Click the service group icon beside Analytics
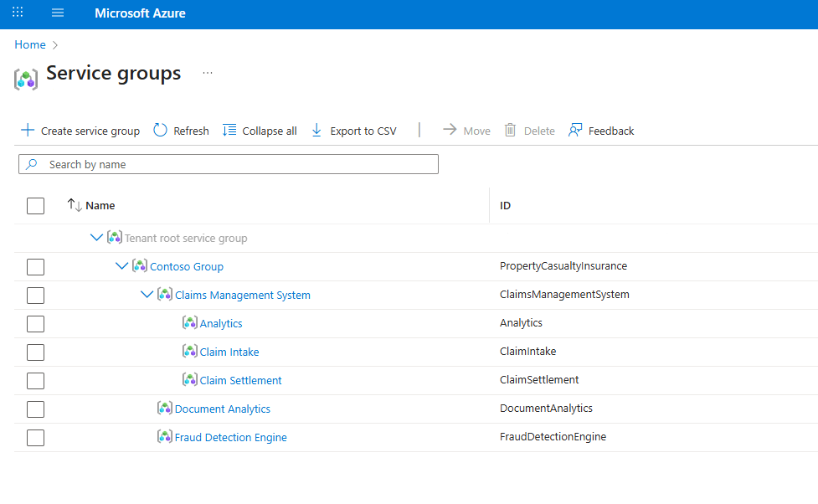The width and height of the screenshot is (818, 504). 190,323
